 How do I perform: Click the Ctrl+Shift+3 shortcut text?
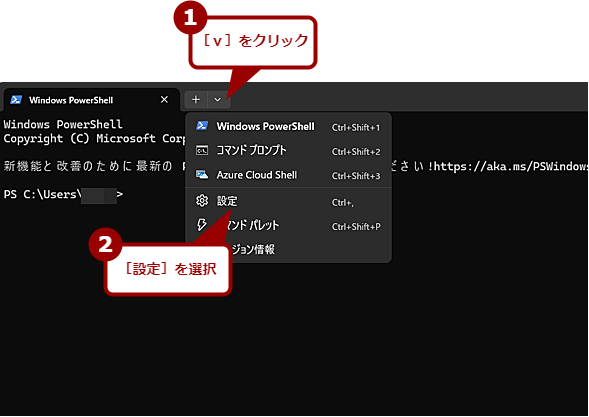pos(356,176)
